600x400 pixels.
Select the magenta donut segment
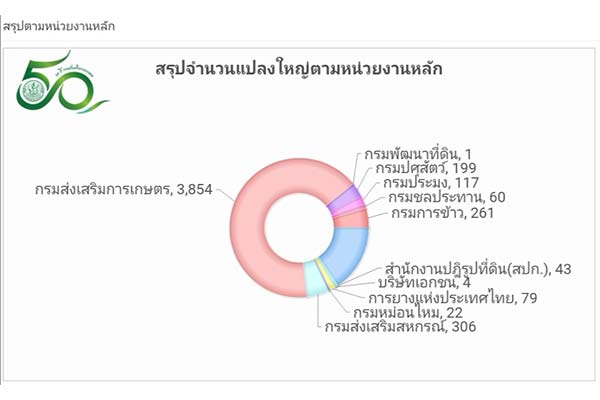coord(349,209)
